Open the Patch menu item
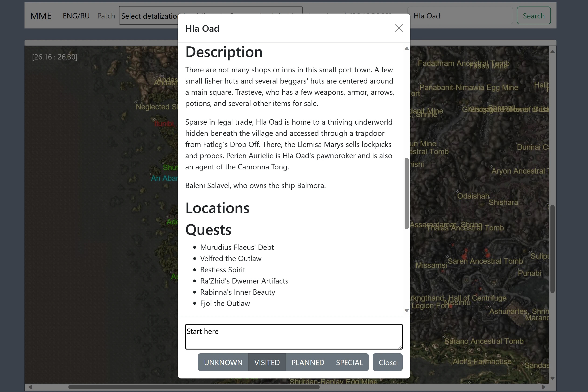The image size is (588, 392). coord(106,16)
